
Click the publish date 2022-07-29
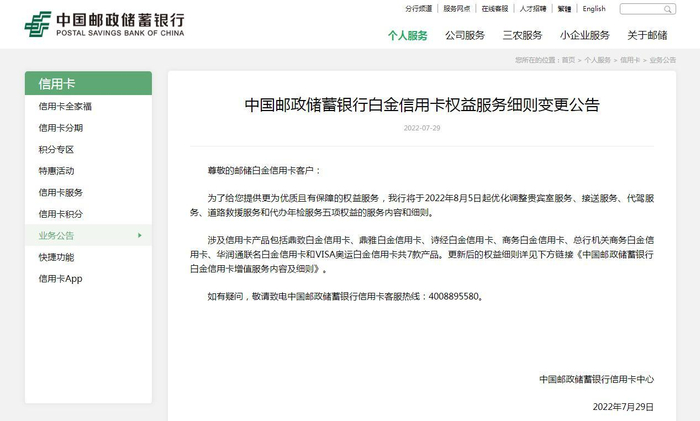click(422, 128)
